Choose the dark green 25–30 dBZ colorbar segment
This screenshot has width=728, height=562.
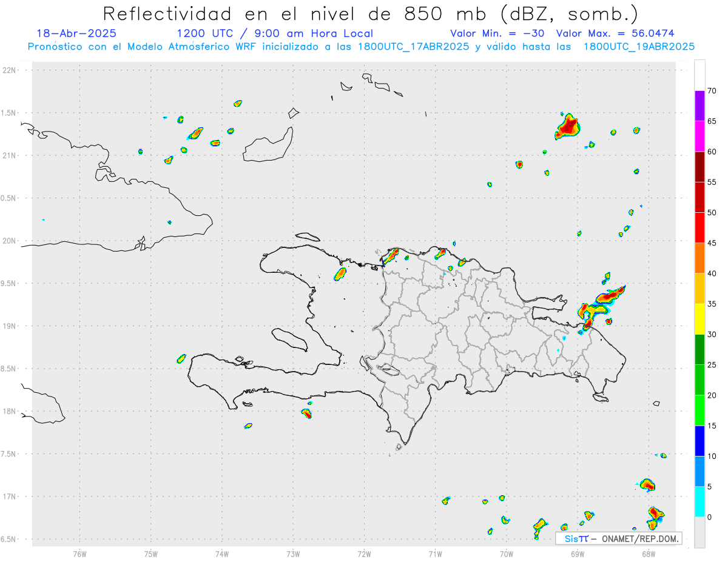click(699, 349)
